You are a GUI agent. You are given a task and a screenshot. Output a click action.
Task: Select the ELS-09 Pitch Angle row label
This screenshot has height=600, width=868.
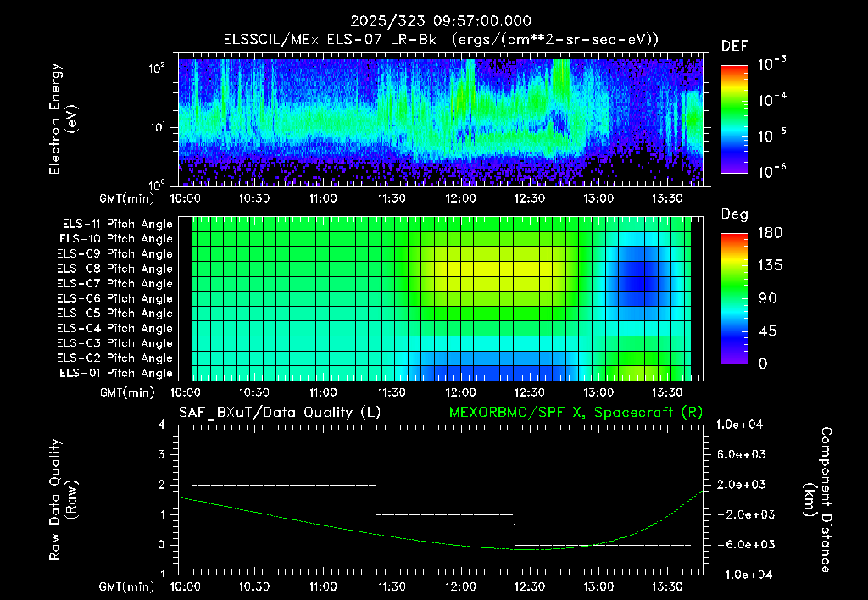(x=115, y=254)
